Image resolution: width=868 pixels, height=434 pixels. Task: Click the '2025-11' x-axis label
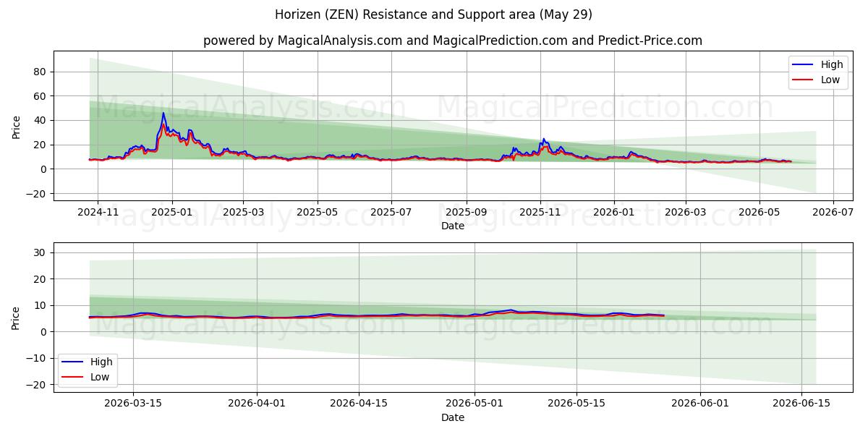tap(540, 213)
